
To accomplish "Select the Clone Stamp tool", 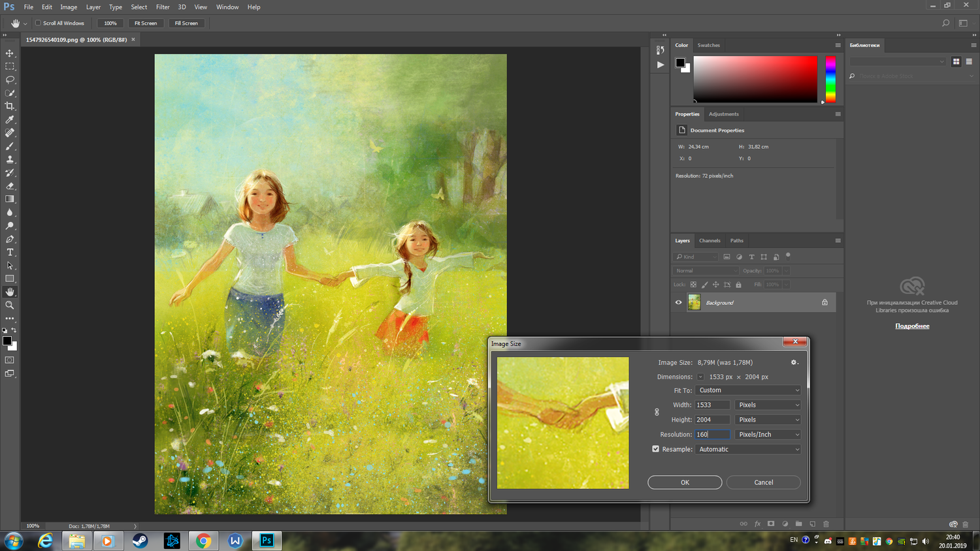I will (10, 159).
